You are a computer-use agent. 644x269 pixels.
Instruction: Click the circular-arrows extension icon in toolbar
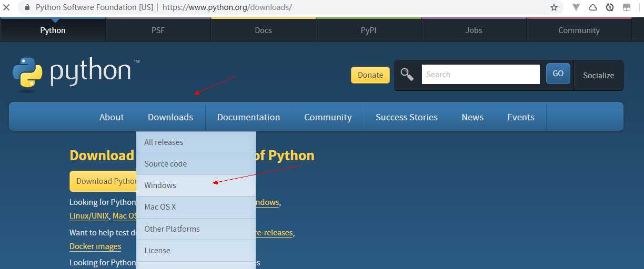[x=610, y=7]
